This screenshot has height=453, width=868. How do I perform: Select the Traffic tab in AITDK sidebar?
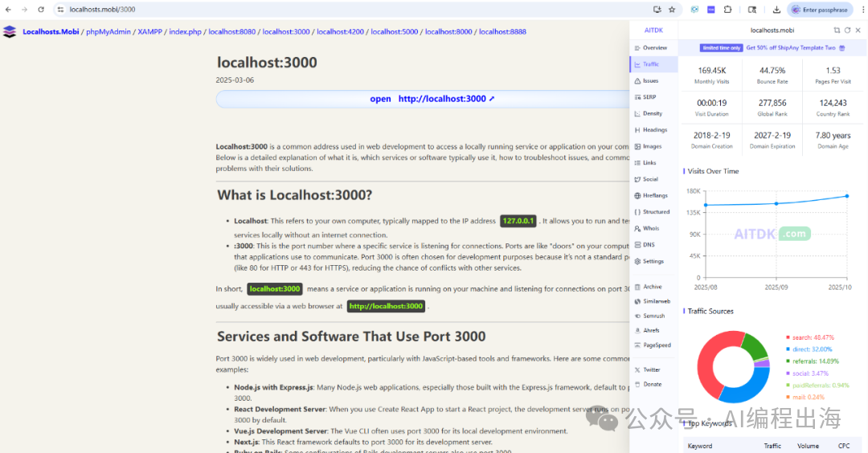(x=653, y=64)
